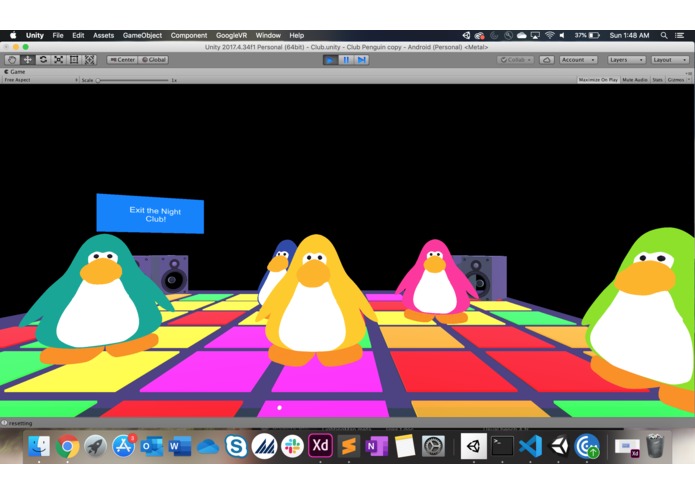Open the Gizmos dropdown arrow
This screenshot has width=695, height=494.
tap(689, 80)
